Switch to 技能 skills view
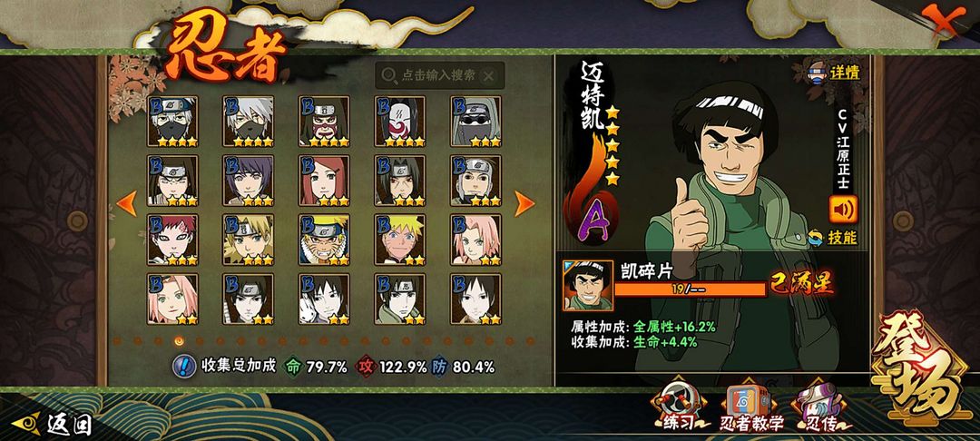The height and width of the screenshot is (441, 980). pos(832,238)
